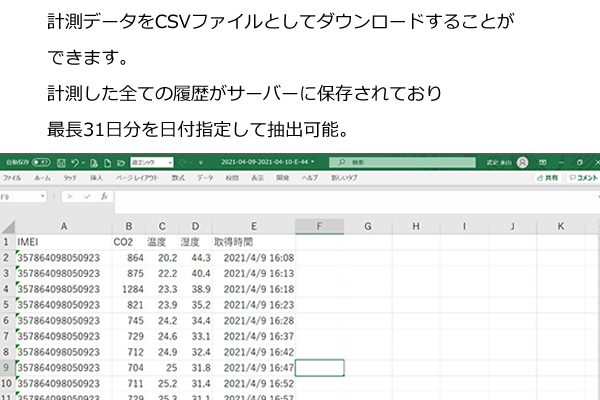Switch to the 開発 ribbon tab

pyautogui.click(x=282, y=178)
